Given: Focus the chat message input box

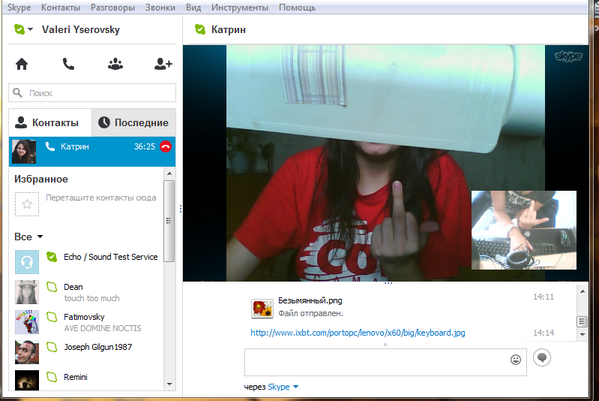Looking at the screenshot, I should (x=385, y=362).
